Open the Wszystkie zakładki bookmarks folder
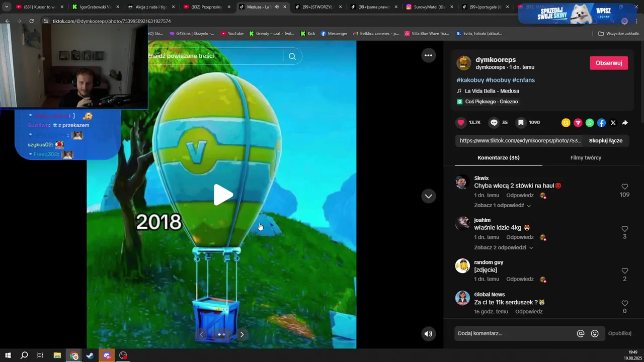 click(619, 34)
